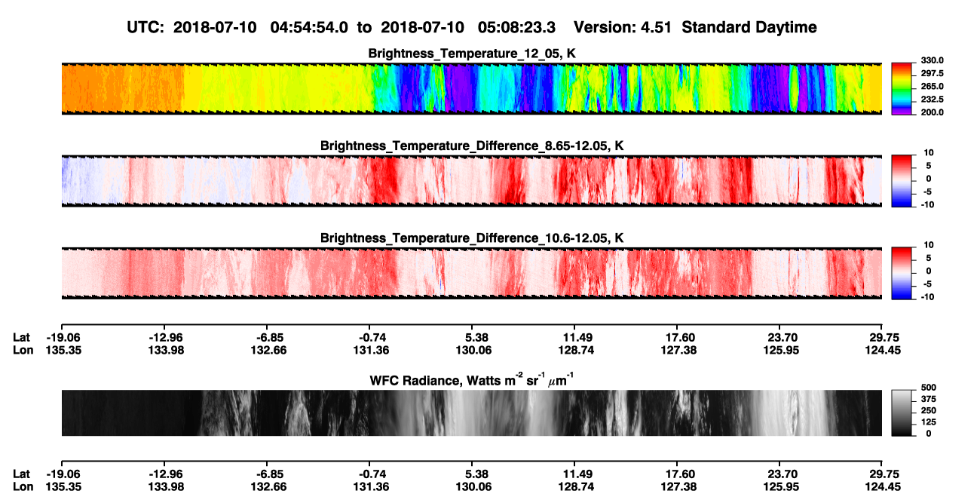Click the 8.65-12.05 temperature difference image strip
980x503 pixels.
471,181
